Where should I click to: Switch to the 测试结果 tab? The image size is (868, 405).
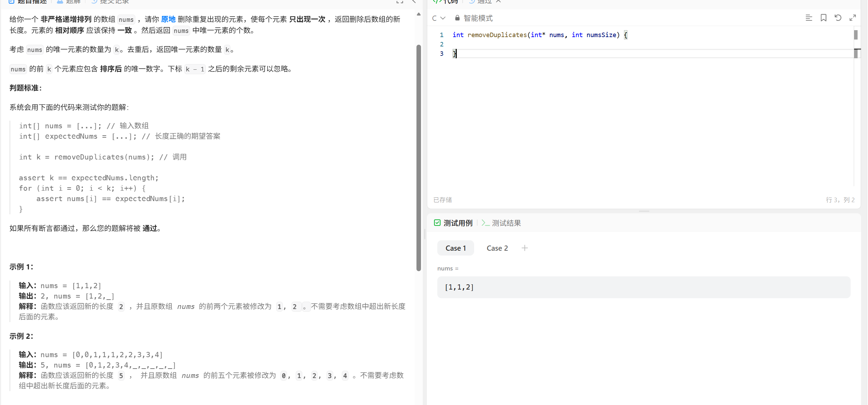tap(506, 223)
